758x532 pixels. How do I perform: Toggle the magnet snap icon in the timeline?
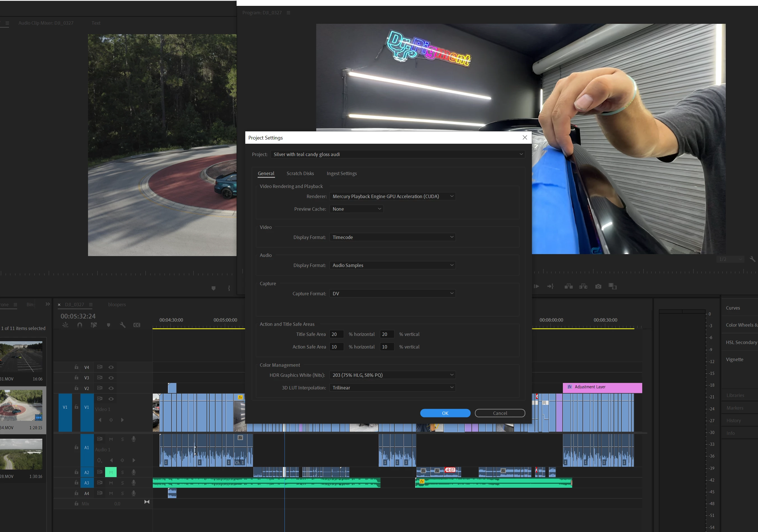click(80, 325)
